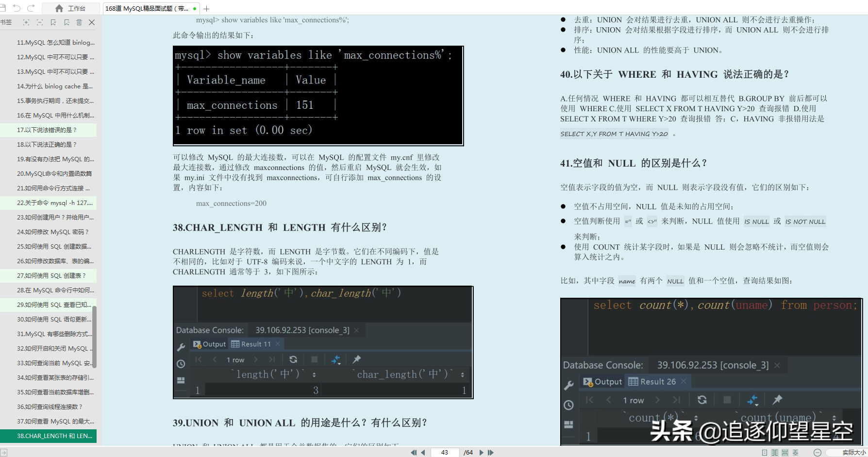Viewport: 868px width, 457px height.
Task: Select bookmark 33.如何查询当前 MySQL 安
Action: [x=46, y=363]
